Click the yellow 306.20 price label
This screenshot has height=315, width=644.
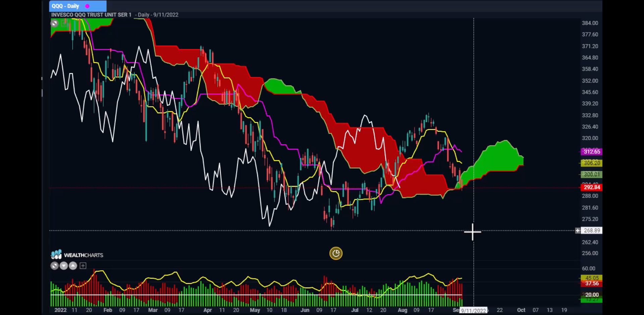[591, 163]
